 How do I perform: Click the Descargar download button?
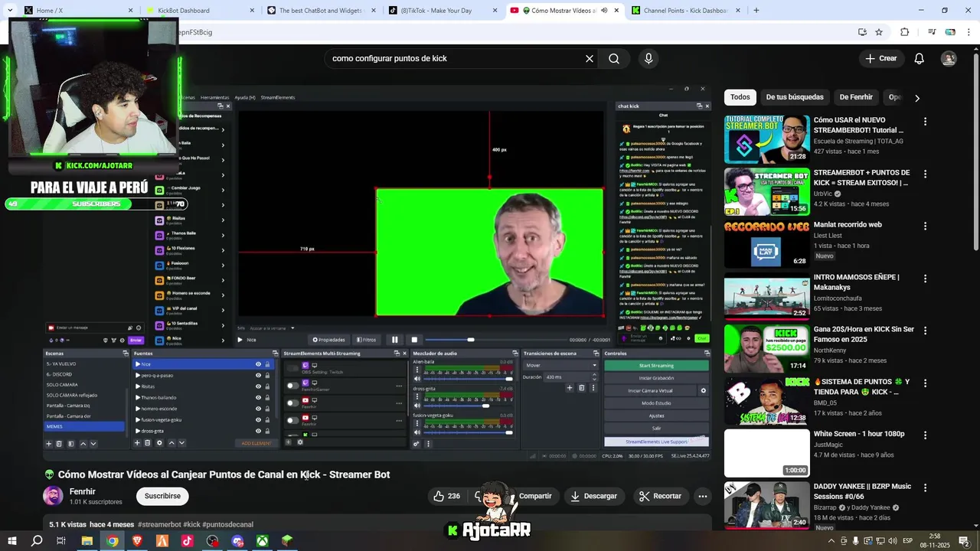pos(593,496)
